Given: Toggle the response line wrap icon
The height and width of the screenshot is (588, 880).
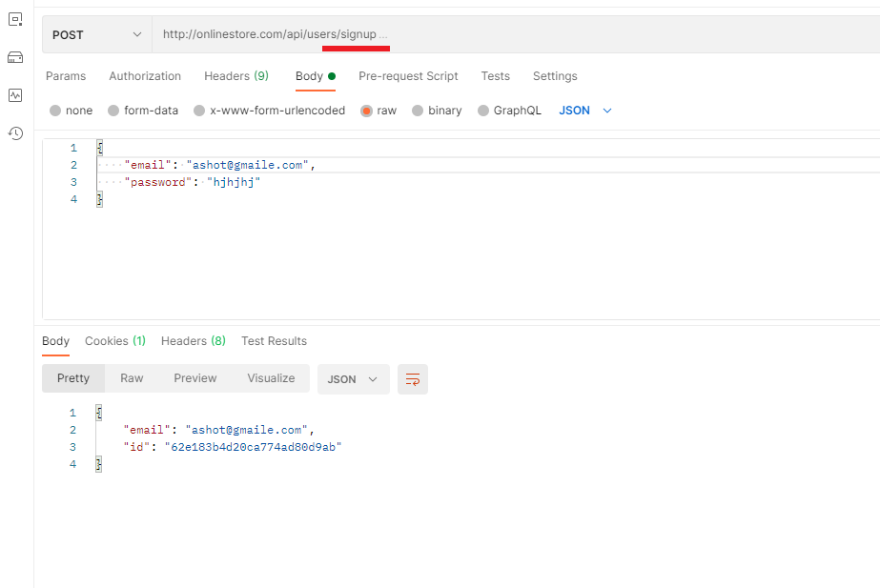Looking at the screenshot, I should coord(413,379).
